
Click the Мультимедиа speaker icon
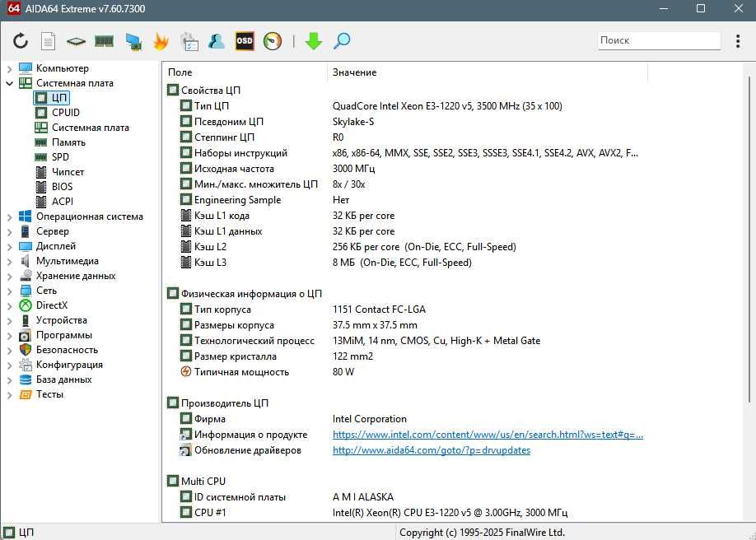click(26, 261)
